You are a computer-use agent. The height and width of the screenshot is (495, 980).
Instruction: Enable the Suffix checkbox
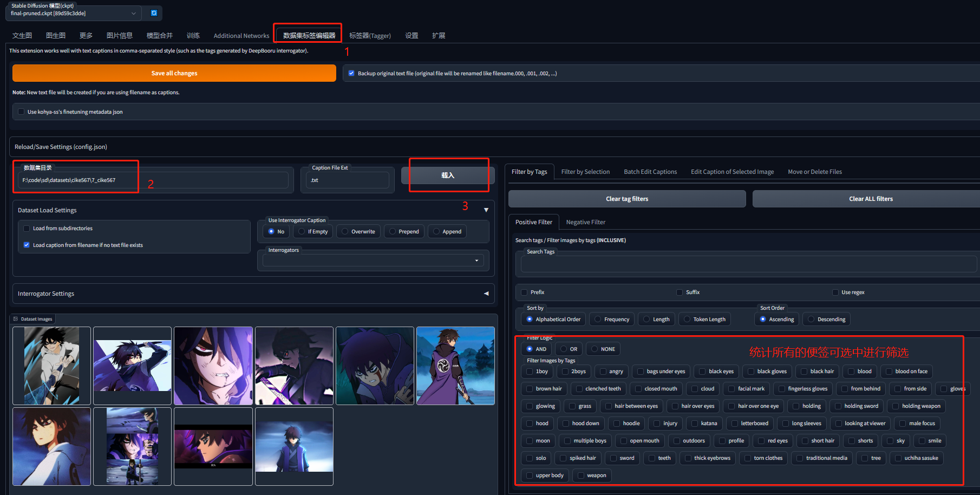coord(680,292)
